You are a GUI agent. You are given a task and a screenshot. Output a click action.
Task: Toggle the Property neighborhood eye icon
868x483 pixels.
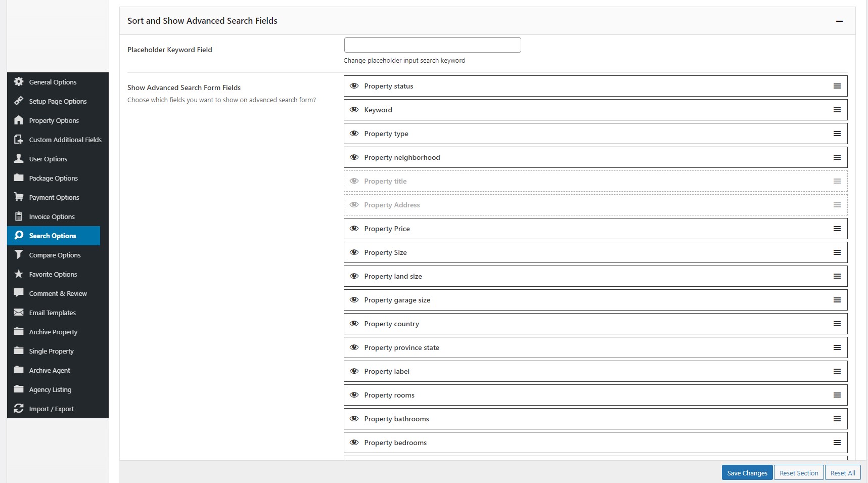[x=354, y=157]
